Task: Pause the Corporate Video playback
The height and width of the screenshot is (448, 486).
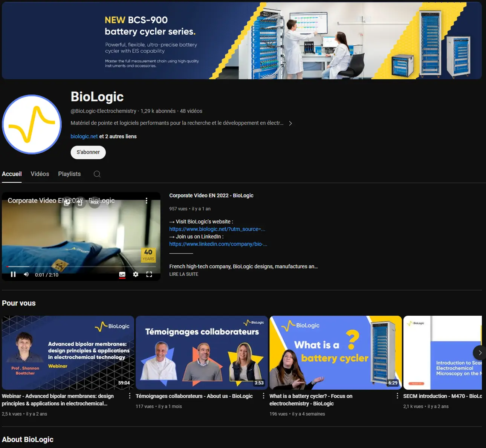Action: [x=13, y=274]
